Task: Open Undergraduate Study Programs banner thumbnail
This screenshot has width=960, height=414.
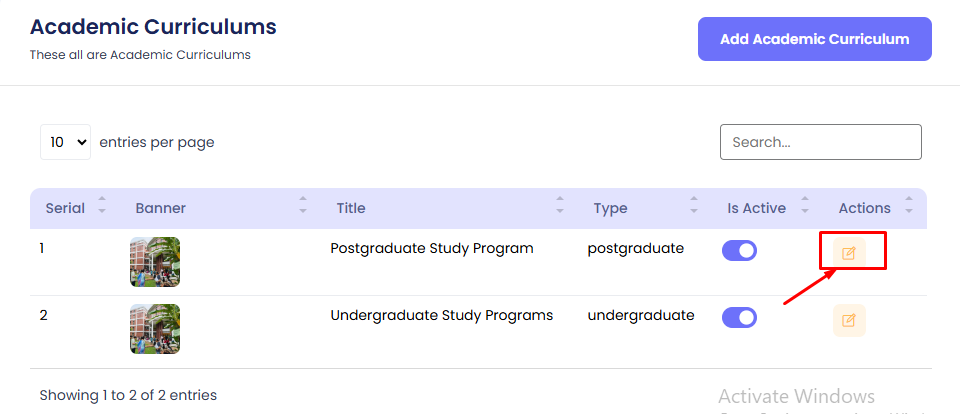Action: tap(155, 329)
